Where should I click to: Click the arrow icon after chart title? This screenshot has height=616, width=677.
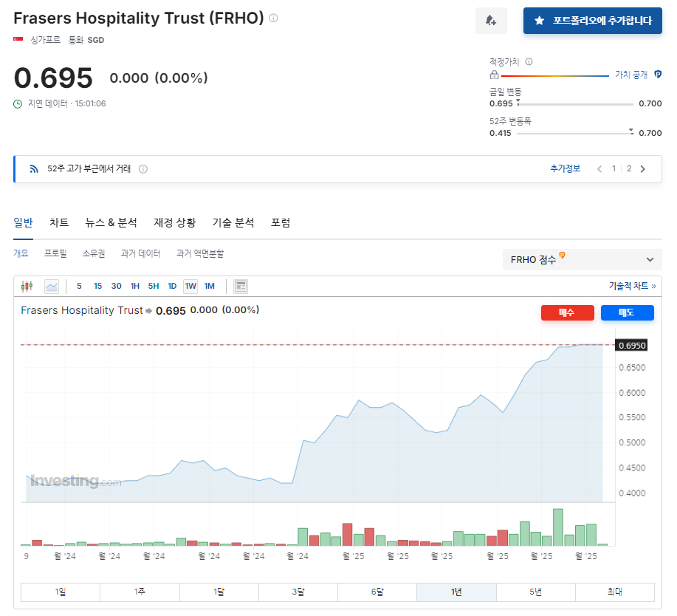point(149,311)
